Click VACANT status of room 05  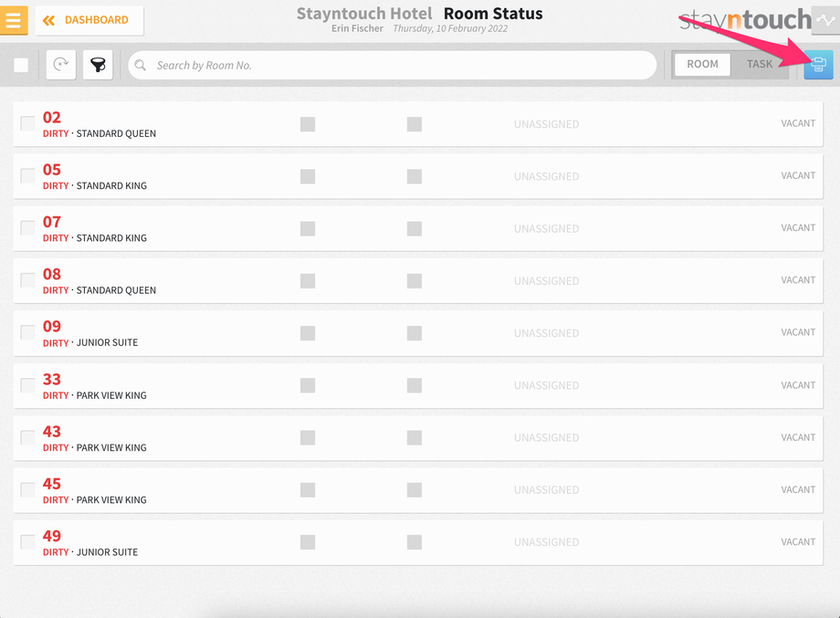[x=798, y=175]
